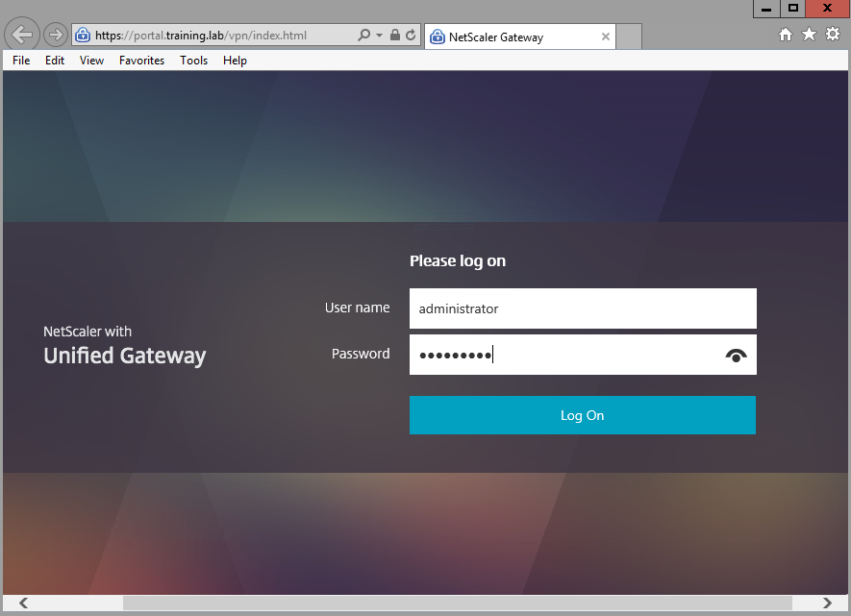Image resolution: width=851 pixels, height=616 pixels.
Task: Open the Edit menu
Action: click(54, 61)
